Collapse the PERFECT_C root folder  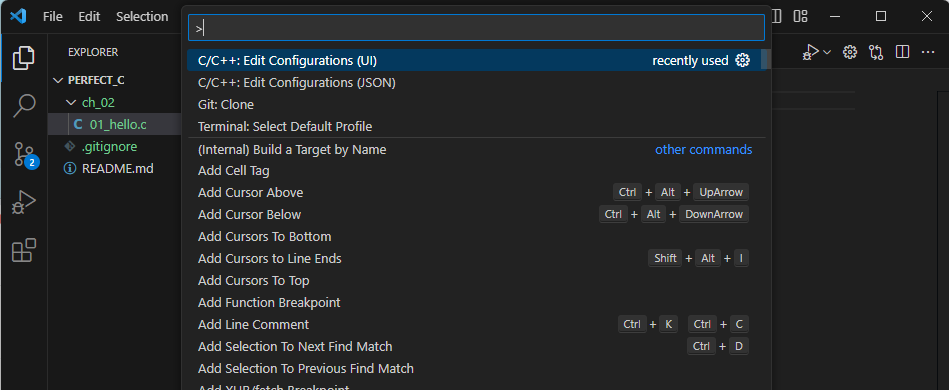pyautogui.click(x=58, y=81)
